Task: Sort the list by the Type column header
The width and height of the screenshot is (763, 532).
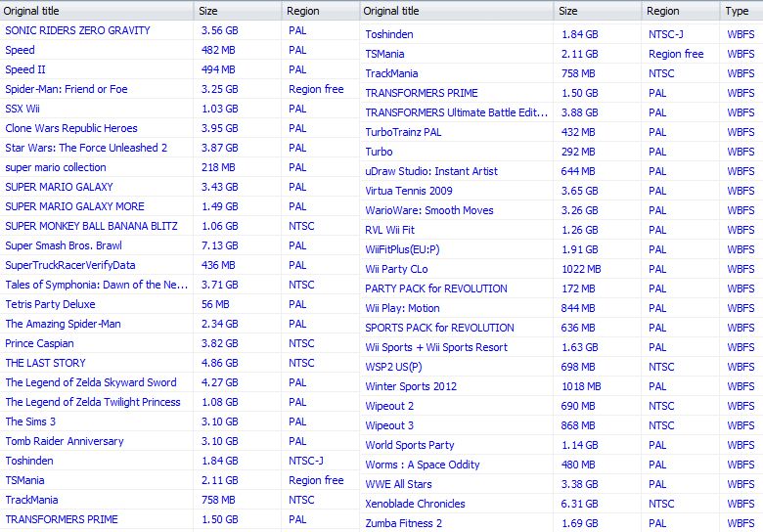Action: pos(741,11)
